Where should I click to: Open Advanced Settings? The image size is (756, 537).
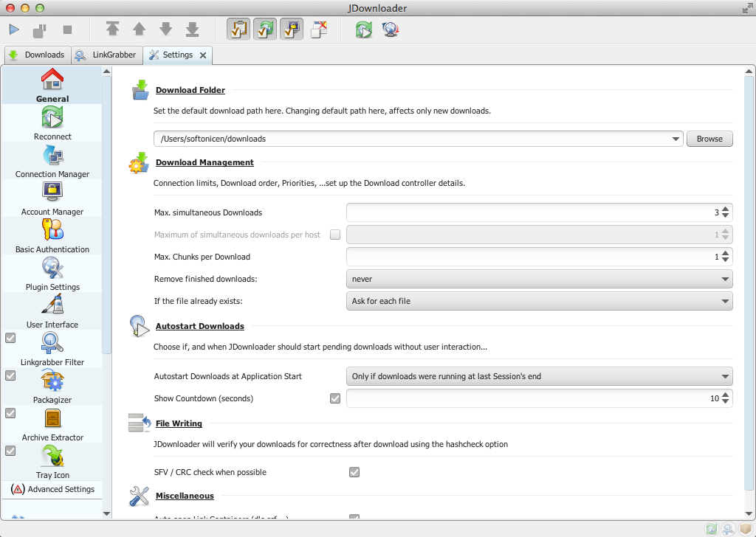pyautogui.click(x=52, y=489)
